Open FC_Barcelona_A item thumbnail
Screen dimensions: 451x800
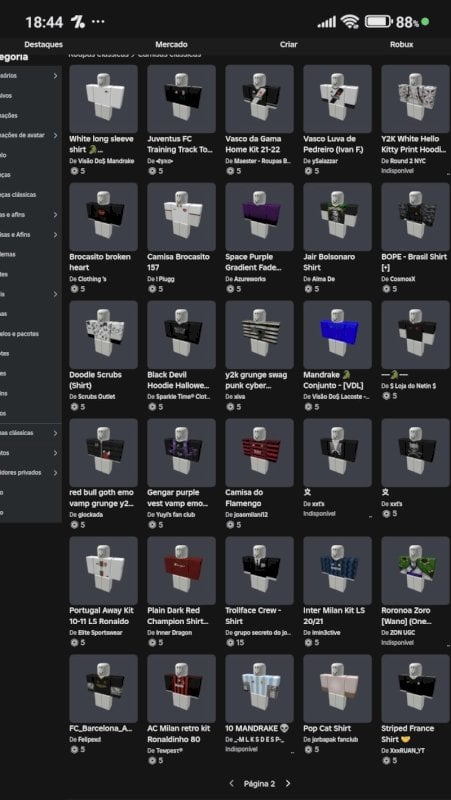tap(104, 688)
